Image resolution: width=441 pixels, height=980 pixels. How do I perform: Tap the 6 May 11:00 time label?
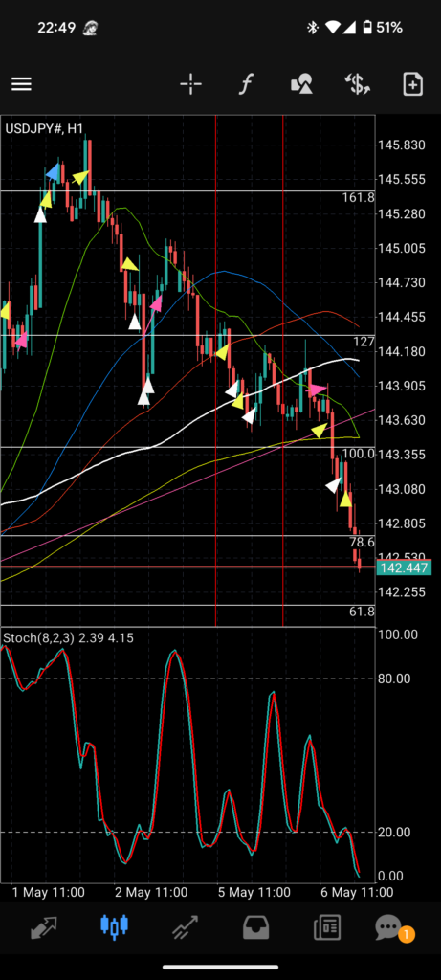click(357, 892)
